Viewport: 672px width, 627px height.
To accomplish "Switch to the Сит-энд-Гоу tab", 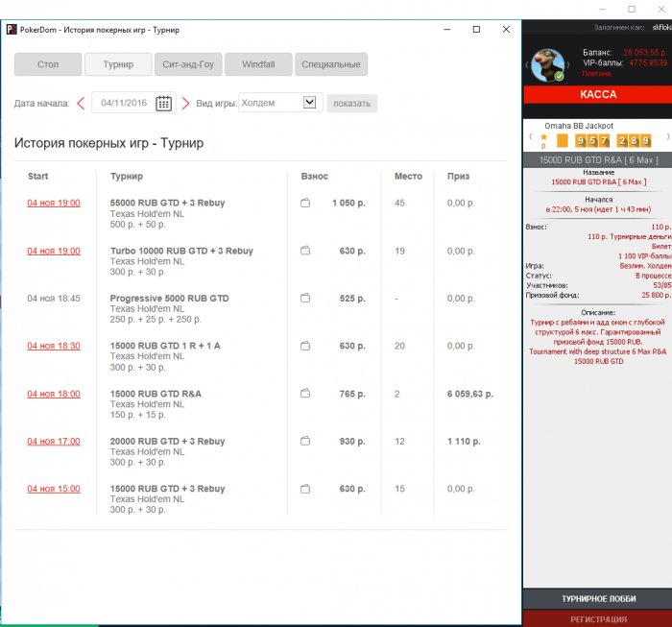I will pyautogui.click(x=188, y=64).
